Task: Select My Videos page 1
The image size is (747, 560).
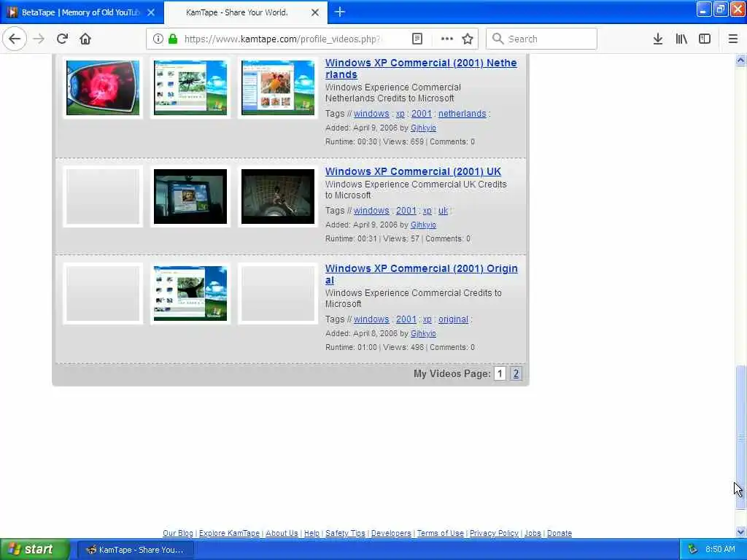Action: coord(500,374)
